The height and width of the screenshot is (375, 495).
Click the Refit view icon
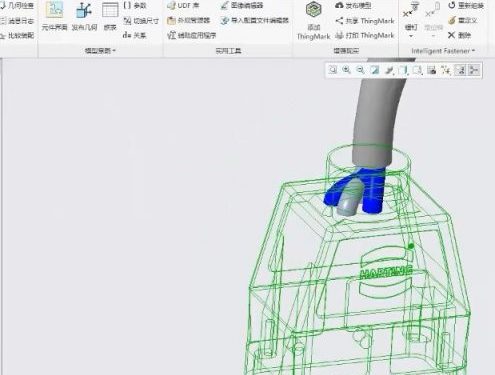click(x=333, y=70)
